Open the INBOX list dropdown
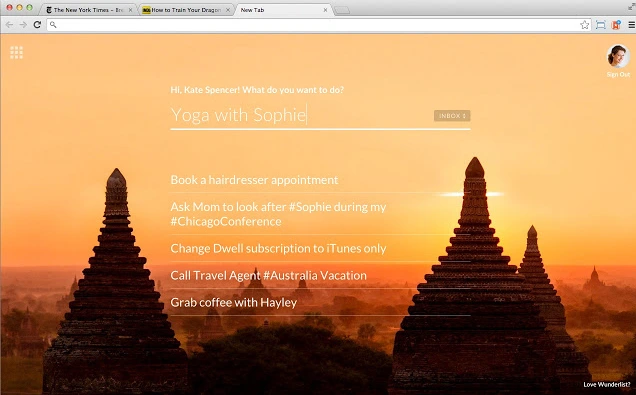The image size is (636, 395). [x=452, y=116]
